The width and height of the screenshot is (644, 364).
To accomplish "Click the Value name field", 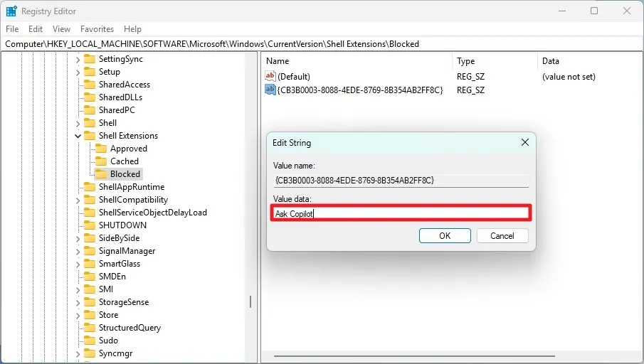I will click(401, 181).
